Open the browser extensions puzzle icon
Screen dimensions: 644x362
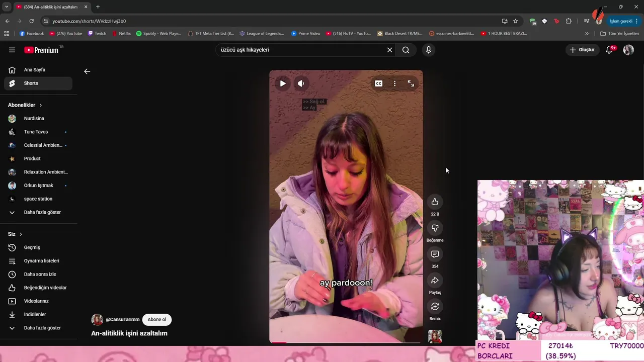tap(569, 21)
